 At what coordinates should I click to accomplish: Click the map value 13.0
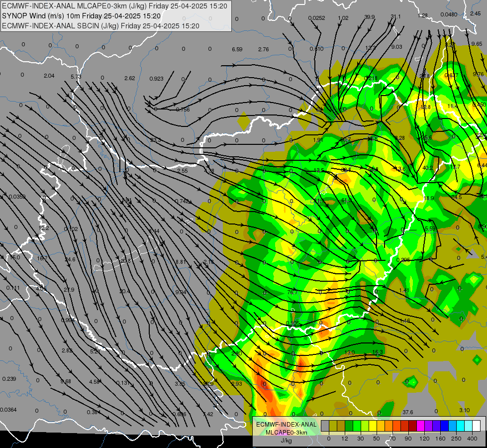349,352
